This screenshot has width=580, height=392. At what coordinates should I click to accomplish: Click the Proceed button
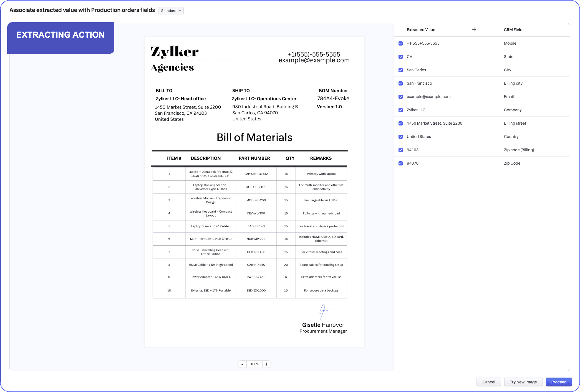pyautogui.click(x=559, y=382)
